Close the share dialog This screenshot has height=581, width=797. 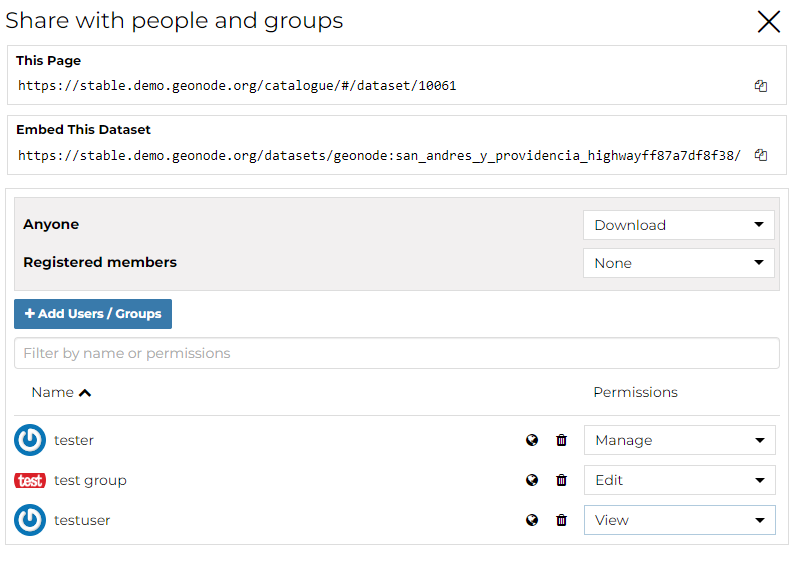coord(769,22)
